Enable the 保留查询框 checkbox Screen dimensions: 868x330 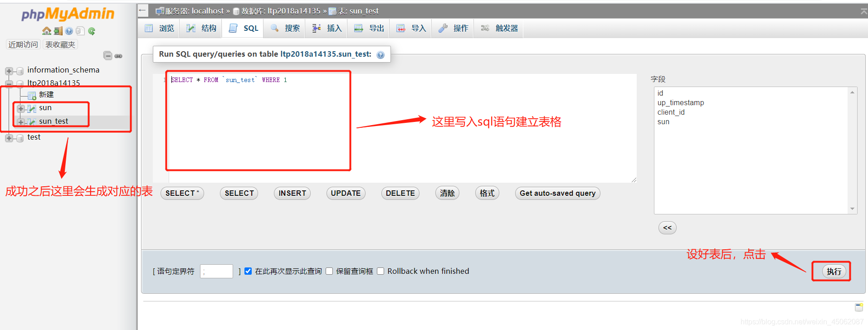[329, 271]
